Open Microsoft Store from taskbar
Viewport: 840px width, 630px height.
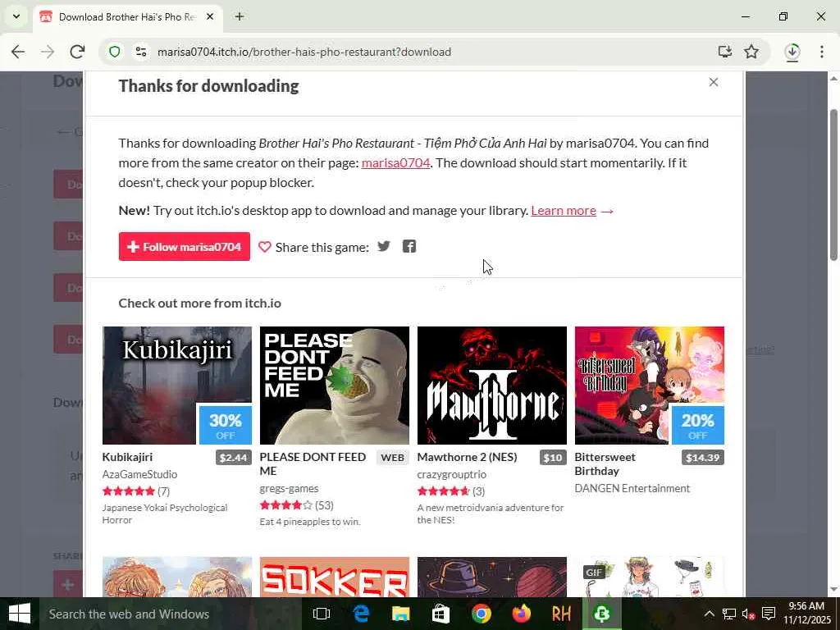click(441, 614)
